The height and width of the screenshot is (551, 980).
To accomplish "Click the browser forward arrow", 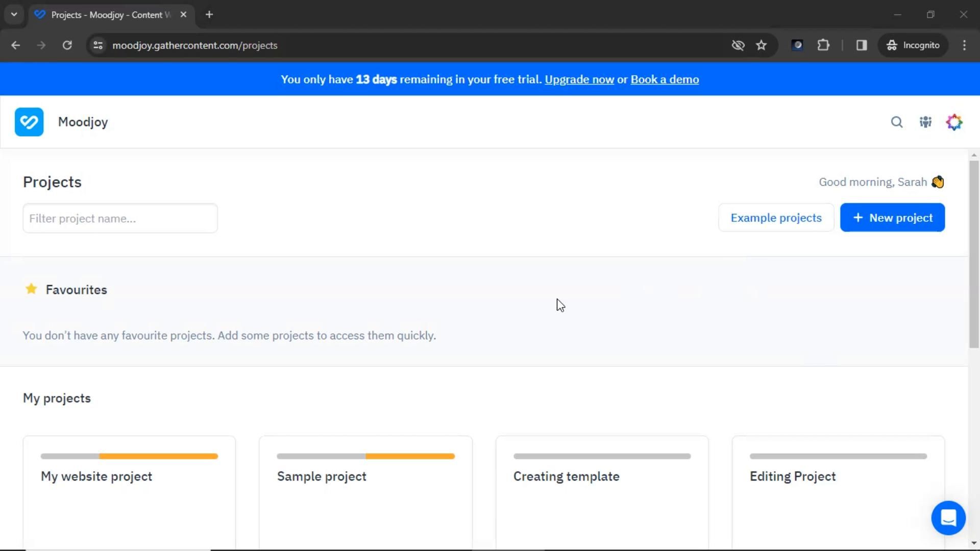I will coord(41,45).
